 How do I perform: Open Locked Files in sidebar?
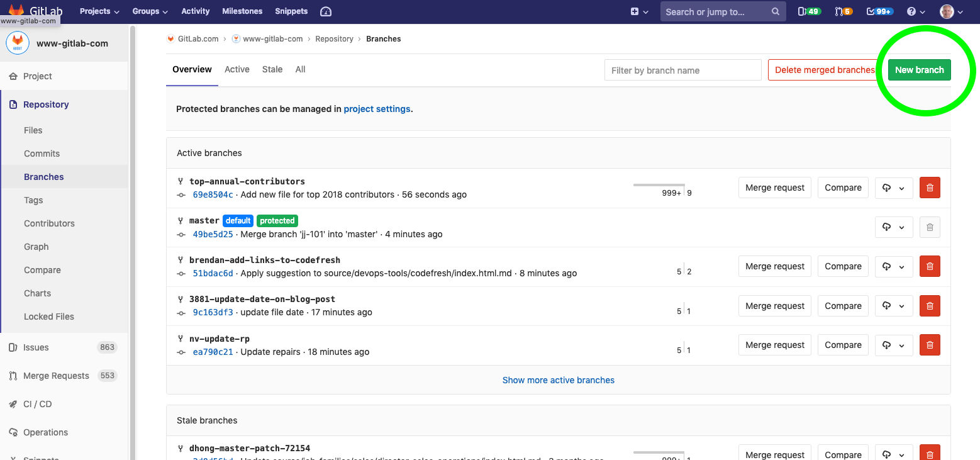(49, 317)
